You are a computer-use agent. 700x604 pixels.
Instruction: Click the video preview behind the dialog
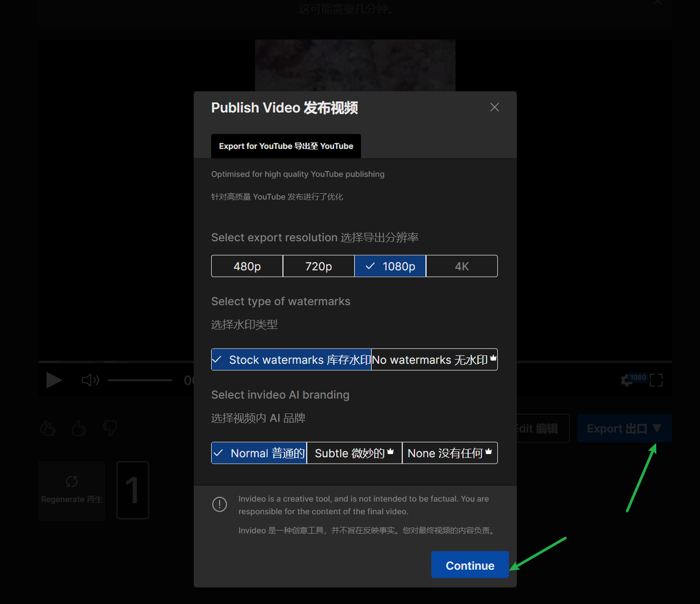click(x=355, y=65)
